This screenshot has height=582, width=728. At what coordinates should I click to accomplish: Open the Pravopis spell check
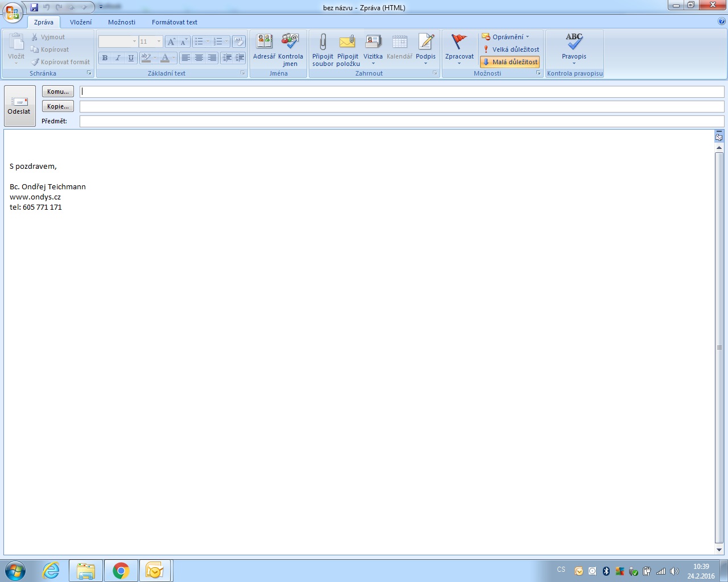574,43
